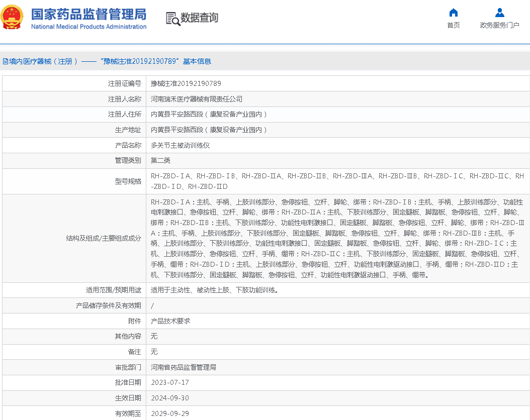This screenshot has height=420, width=530.
Task: Click the 审批部门 cell 河南省药品监督管理局
Action: click(x=184, y=367)
